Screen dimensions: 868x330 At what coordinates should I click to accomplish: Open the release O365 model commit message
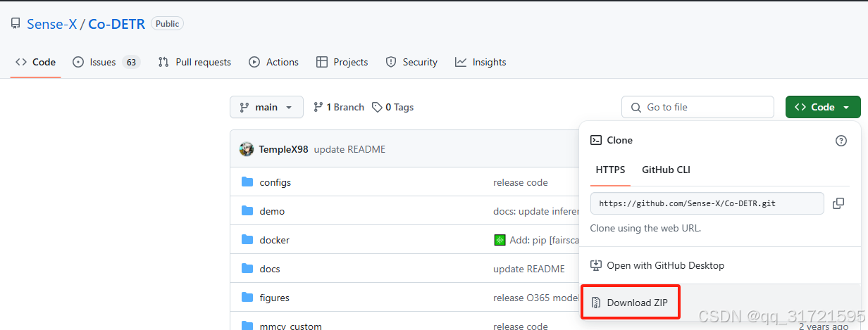pyautogui.click(x=535, y=298)
